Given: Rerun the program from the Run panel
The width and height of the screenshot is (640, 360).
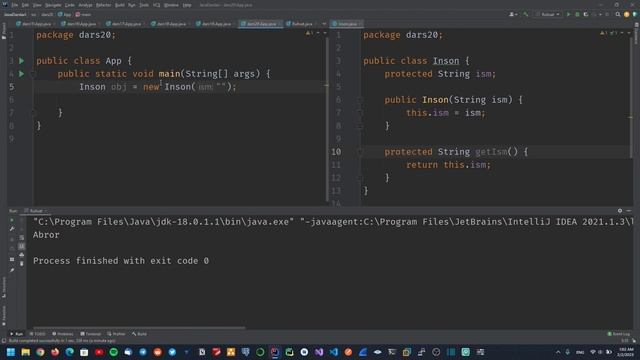Looking at the screenshot, I should coord(12,220).
